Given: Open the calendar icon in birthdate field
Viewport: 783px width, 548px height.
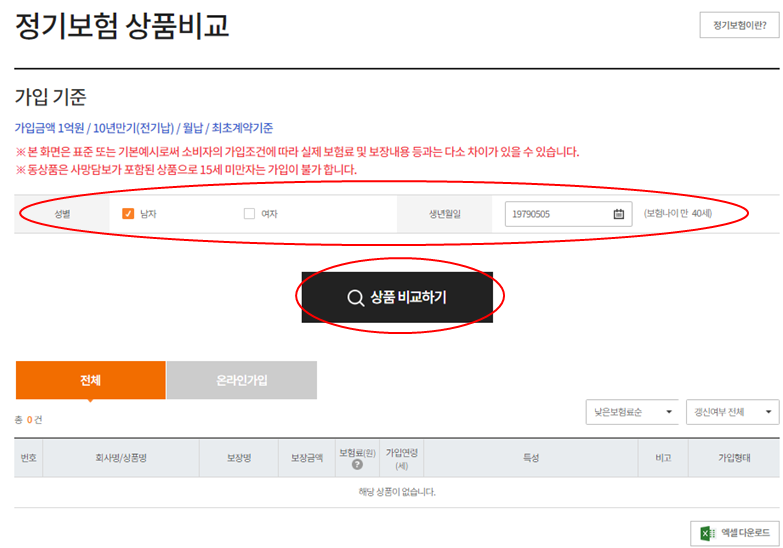Looking at the screenshot, I should tap(618, 214).
